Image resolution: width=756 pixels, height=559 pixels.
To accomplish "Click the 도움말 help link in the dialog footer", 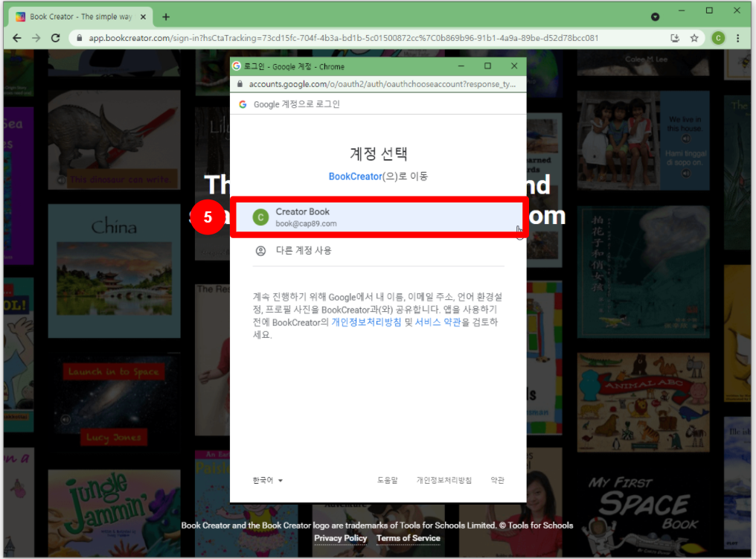I will point(387,480).
